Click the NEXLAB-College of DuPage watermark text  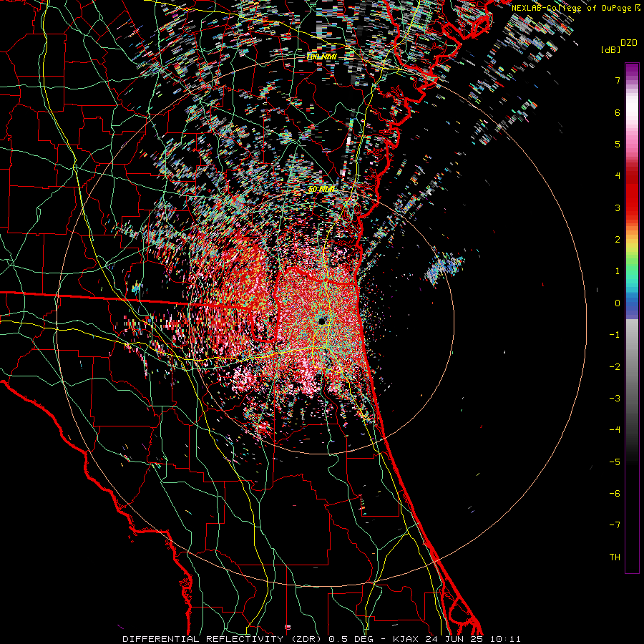point(576,8)
